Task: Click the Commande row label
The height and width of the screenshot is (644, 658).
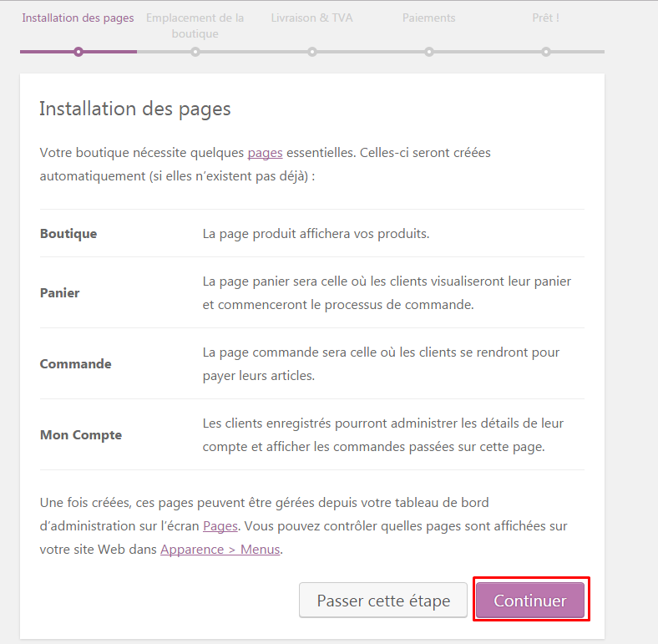Action: coord(75,363)
